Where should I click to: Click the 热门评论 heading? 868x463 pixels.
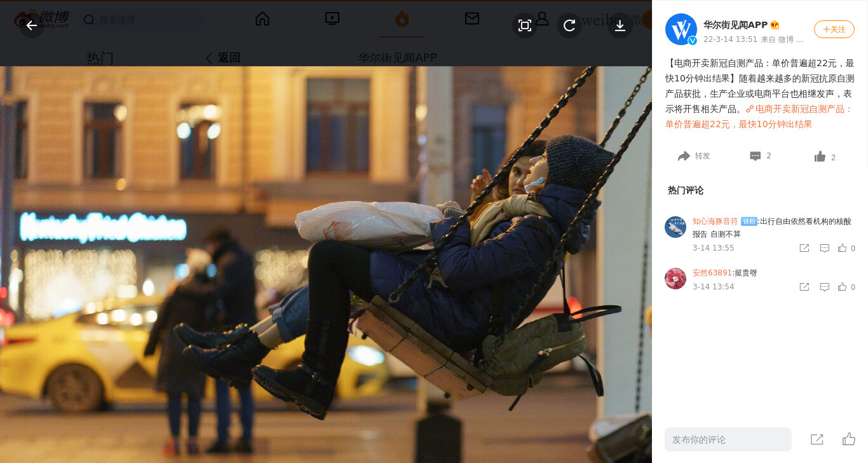pos(686,190)
